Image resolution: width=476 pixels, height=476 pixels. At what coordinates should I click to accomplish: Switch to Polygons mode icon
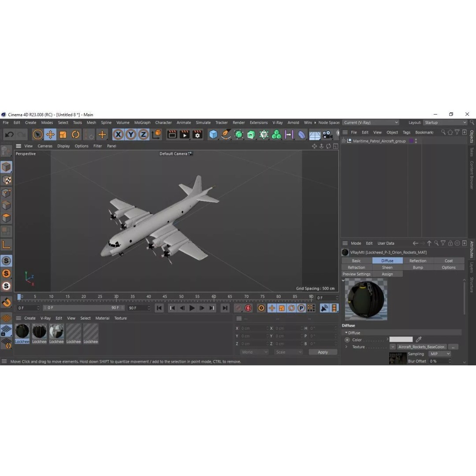pos(6,218)
